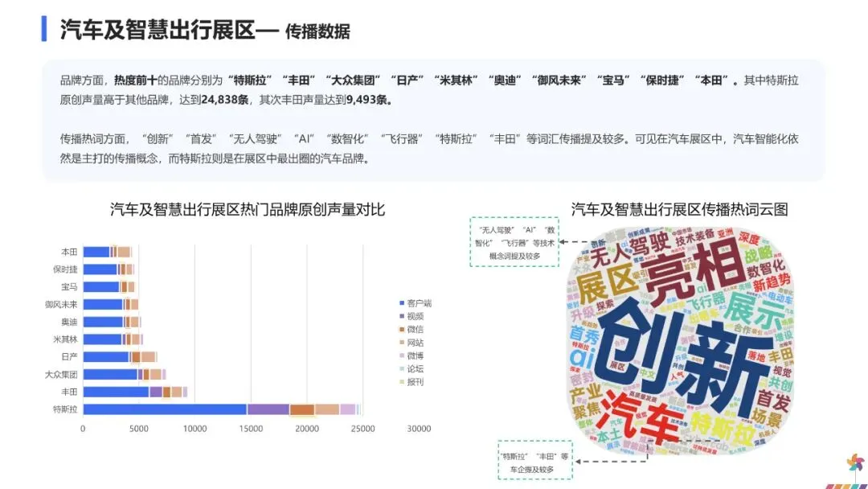Click the 日产 axis label
Screen dimensions: 868x489
click(x=69, y=356)
